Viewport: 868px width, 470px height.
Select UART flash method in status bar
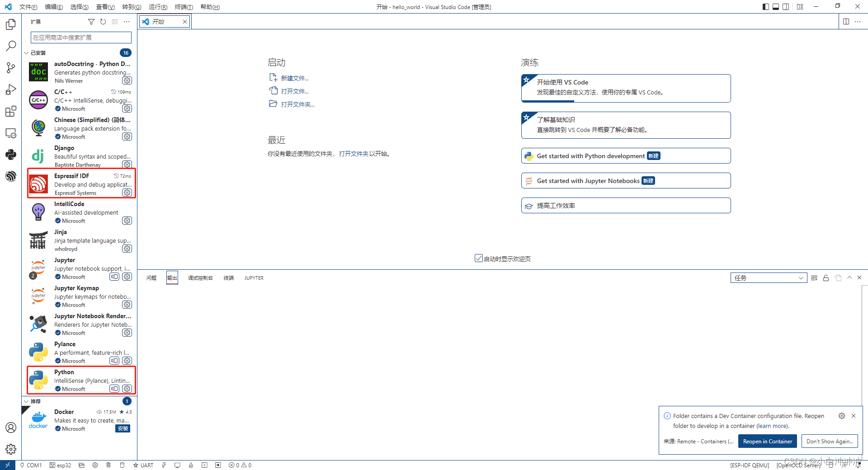pyautogui.click(x=143, y=465)
